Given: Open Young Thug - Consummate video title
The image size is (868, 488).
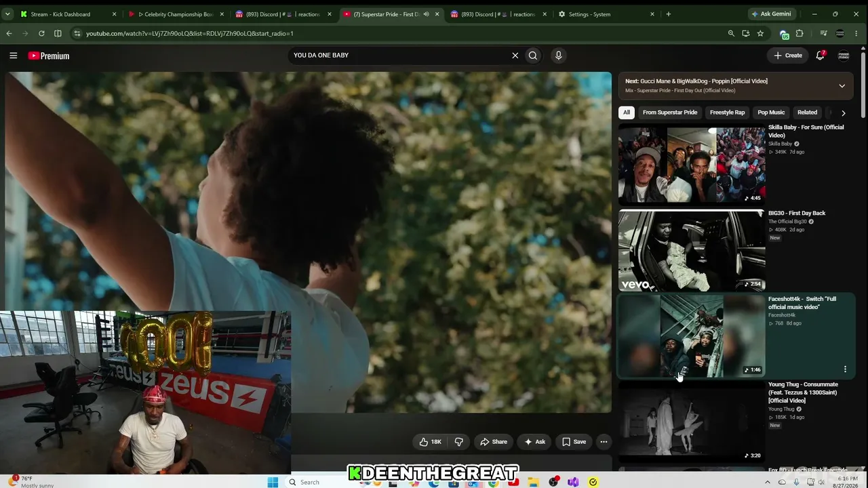Looking at the screenshot, I should (803, 392).
